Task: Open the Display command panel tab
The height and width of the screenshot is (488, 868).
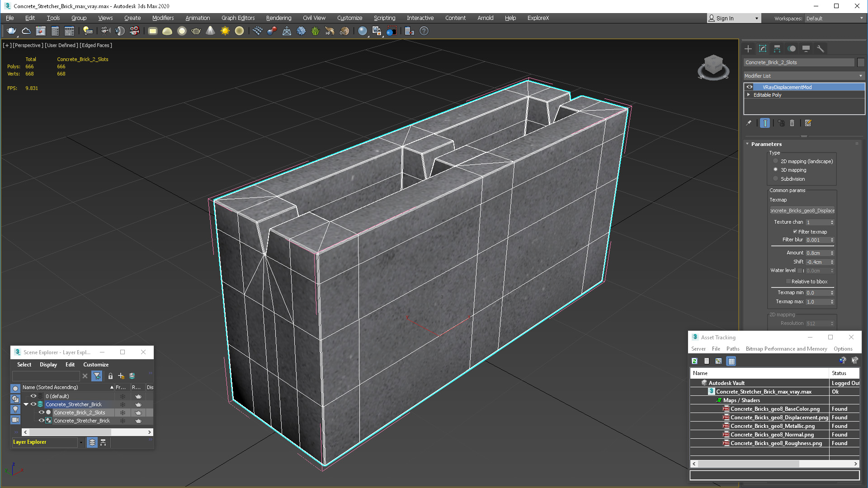Action: [x=806, y=48]
